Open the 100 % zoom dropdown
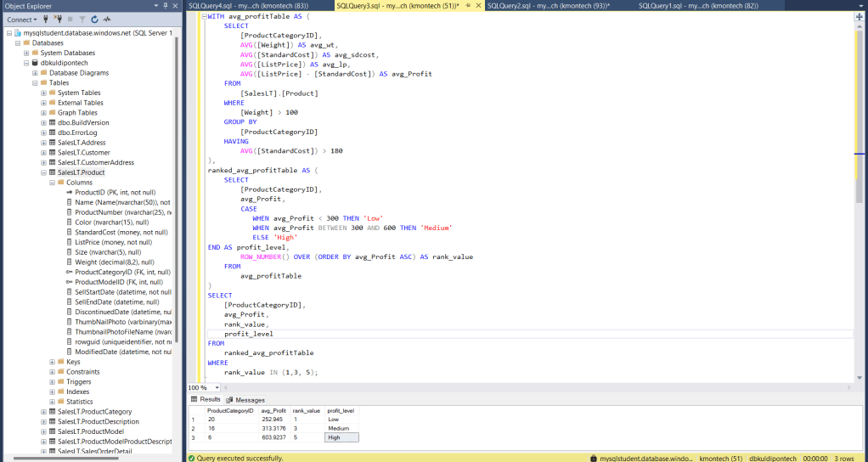This screenshot has width=868, height=462. pos(216,387)
